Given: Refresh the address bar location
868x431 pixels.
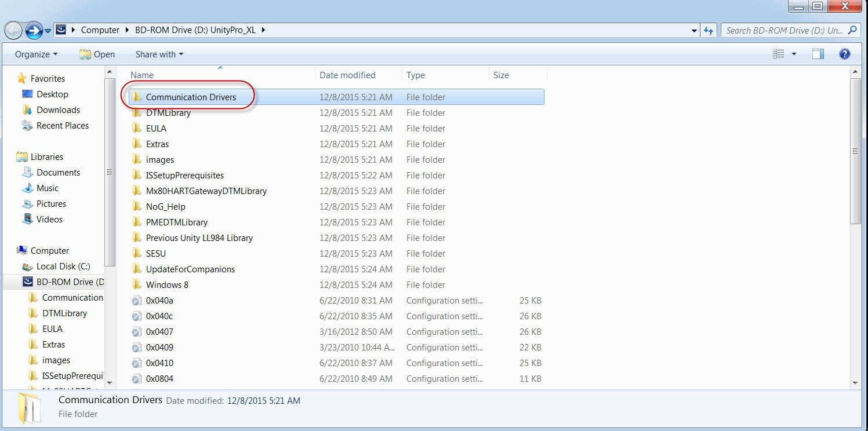Looking at the screenshot, I should pyautogui.click(x=709, y=30).
